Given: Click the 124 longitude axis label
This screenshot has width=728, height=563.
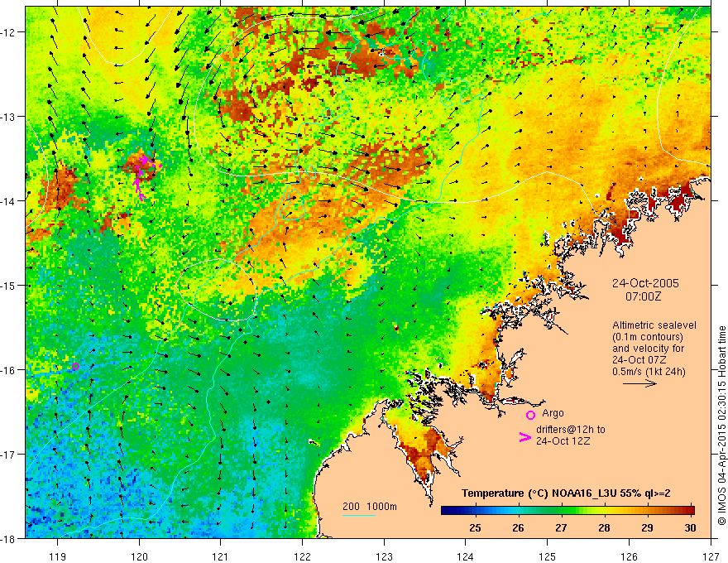Looking at the screenshot, I should point(466,557).
